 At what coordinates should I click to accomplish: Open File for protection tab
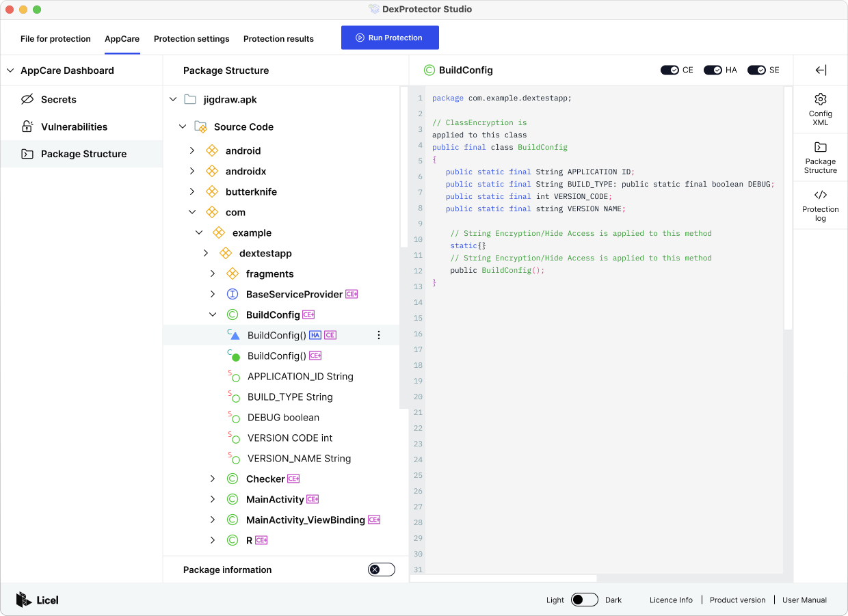55,39
